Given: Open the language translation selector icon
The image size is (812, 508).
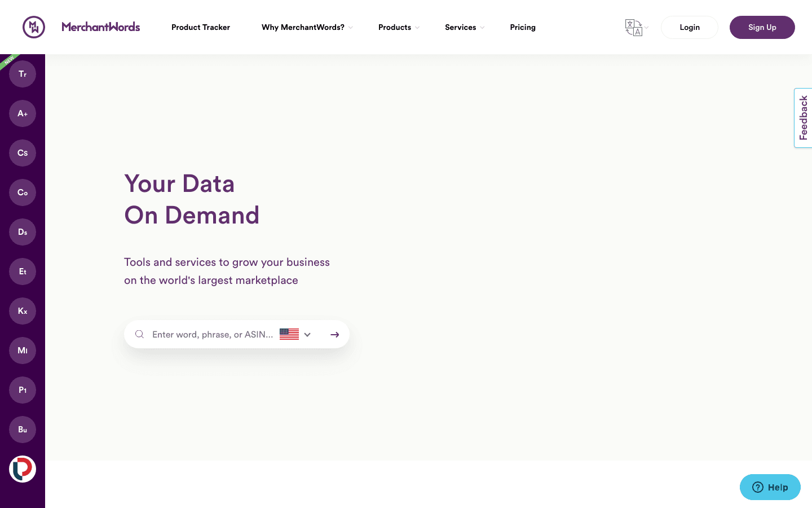Looking at the screenshot, I should click(x=634, y=27).
